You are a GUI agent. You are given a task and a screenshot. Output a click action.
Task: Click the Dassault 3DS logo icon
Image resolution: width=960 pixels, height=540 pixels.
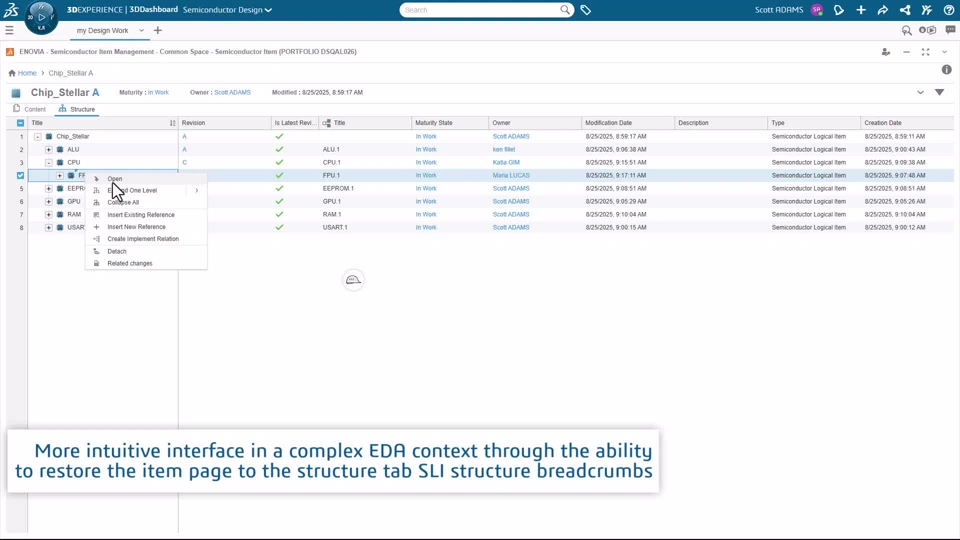pyautogui.click(x=11, y=10)
